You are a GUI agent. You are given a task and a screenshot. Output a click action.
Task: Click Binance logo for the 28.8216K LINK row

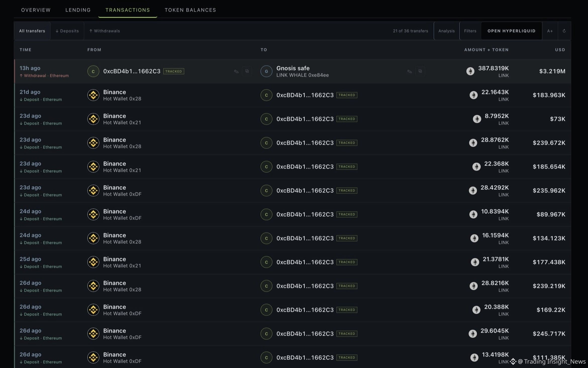[93, 286]
